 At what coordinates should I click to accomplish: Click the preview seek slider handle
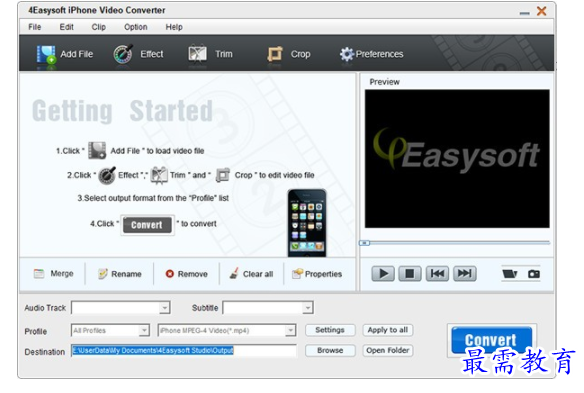[x=364, y=243]
